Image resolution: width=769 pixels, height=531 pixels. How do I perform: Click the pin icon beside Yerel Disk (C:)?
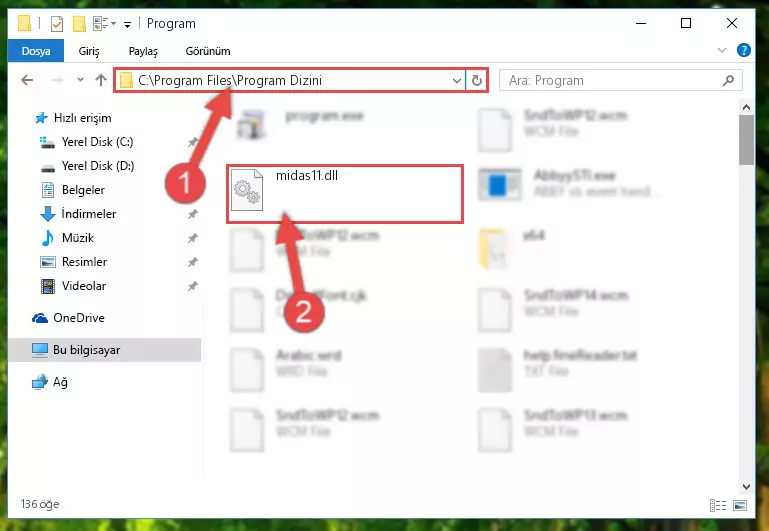pos(193,142)
